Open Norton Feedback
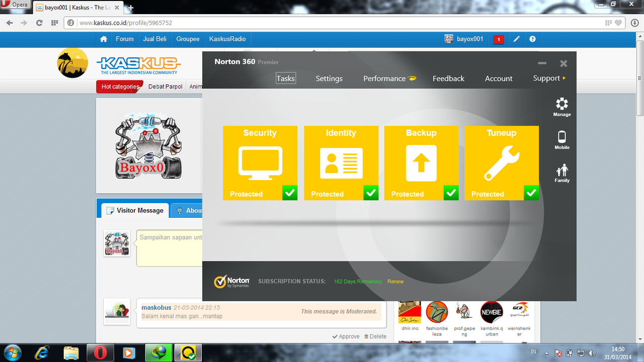The height and width of the screenshot is (362, 644). coord(448,78)
